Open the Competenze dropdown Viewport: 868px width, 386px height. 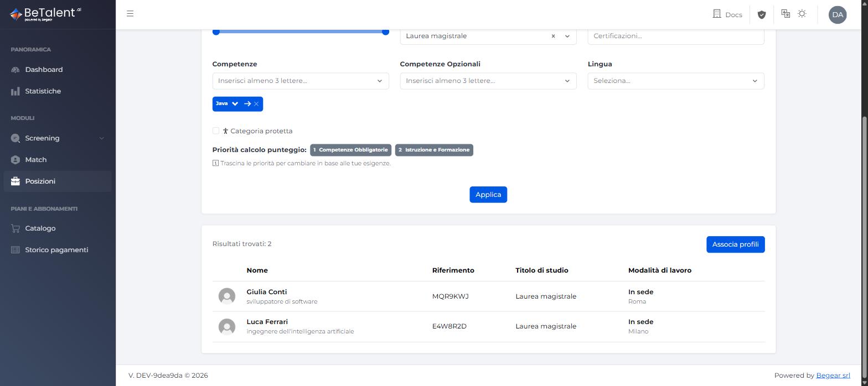301,81
